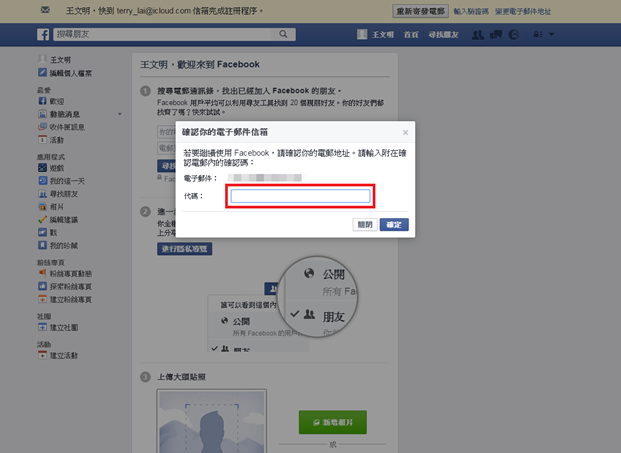
Task: Open 王文明 profile in the left sidebar
Action: (x=55, y=59)
